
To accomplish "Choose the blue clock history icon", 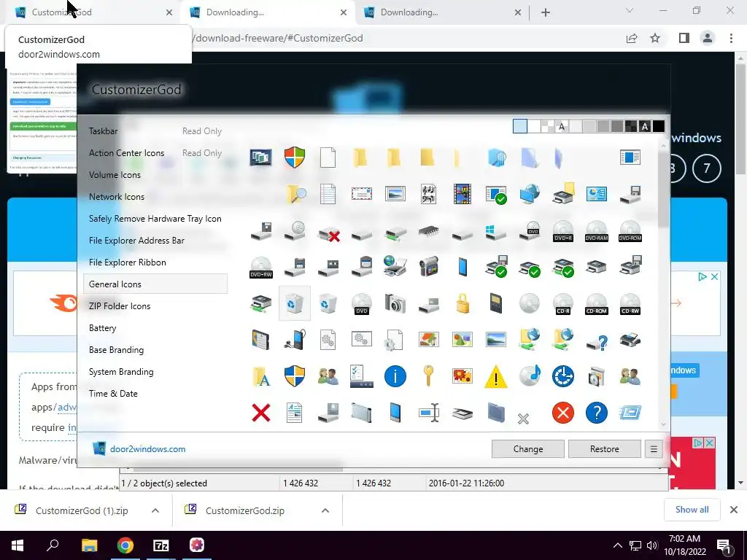I will pyautogui.click(x=563, y=376).
